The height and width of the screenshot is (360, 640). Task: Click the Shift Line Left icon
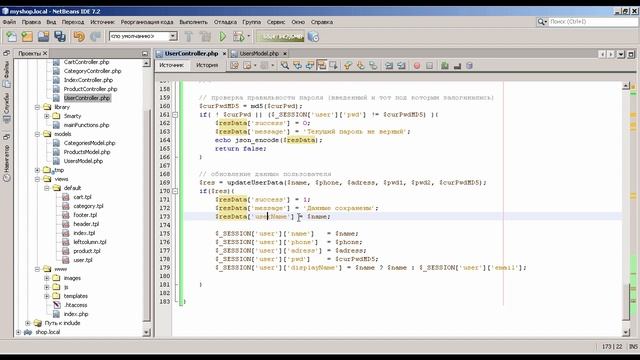tap(389, 65)
